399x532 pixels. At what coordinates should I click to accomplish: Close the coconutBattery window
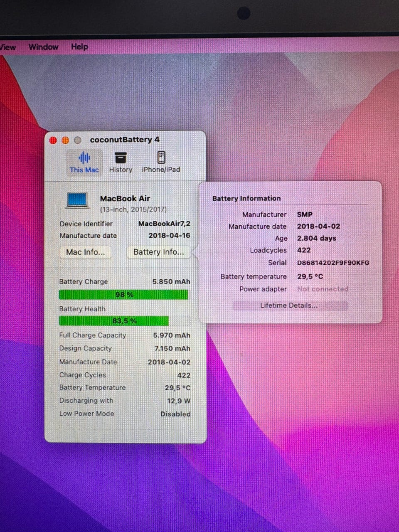(53, 140)
